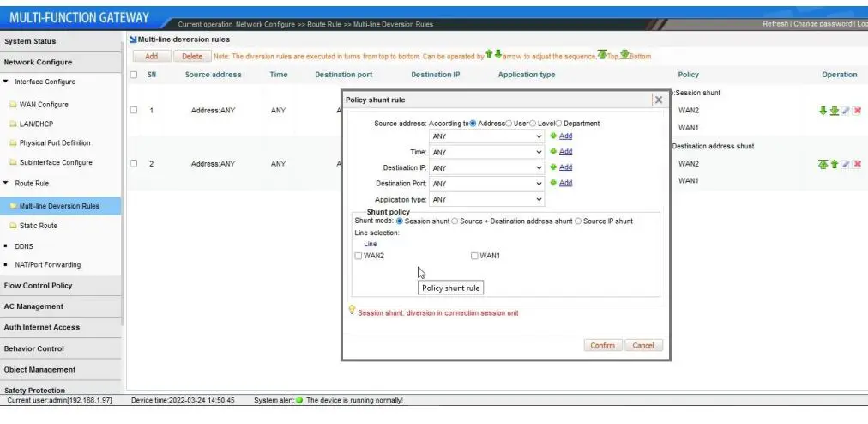868x424 pixels.
Task: Click blue arrow icon beside Multi-line deversion rules heading
Action: click(x=133, y=39)
